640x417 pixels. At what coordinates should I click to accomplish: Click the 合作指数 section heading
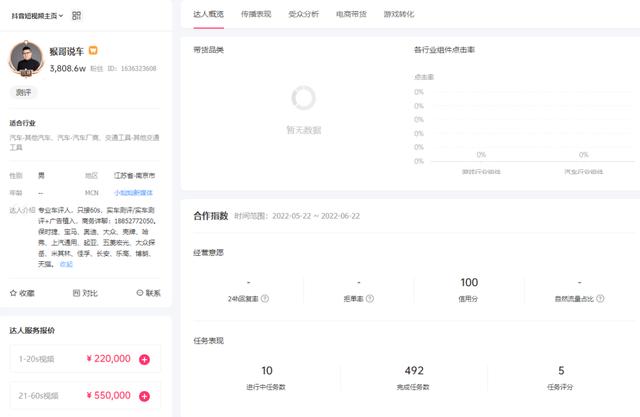(x=211, y=216)
